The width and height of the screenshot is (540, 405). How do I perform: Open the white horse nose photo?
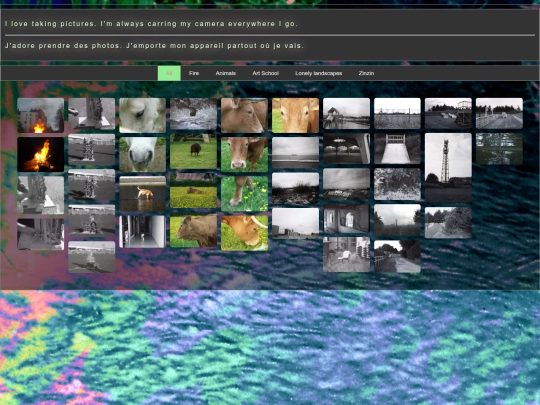coord(143,154)
